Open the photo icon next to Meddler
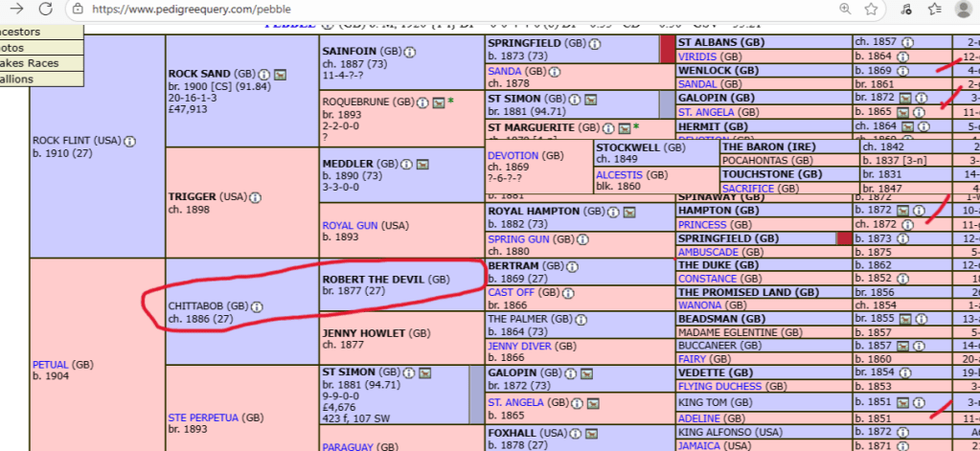 (x=422, y=165)
